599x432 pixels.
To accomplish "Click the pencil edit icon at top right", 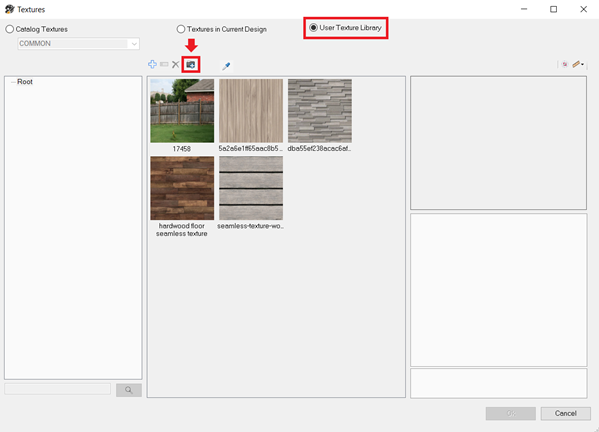I will coord(576,64).
